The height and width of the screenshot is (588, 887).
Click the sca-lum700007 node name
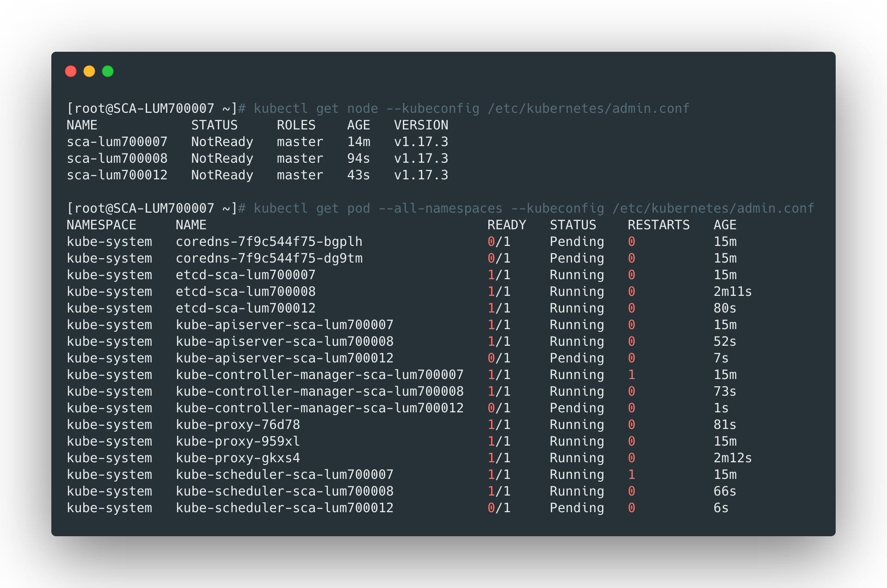[x=117, y=142]
